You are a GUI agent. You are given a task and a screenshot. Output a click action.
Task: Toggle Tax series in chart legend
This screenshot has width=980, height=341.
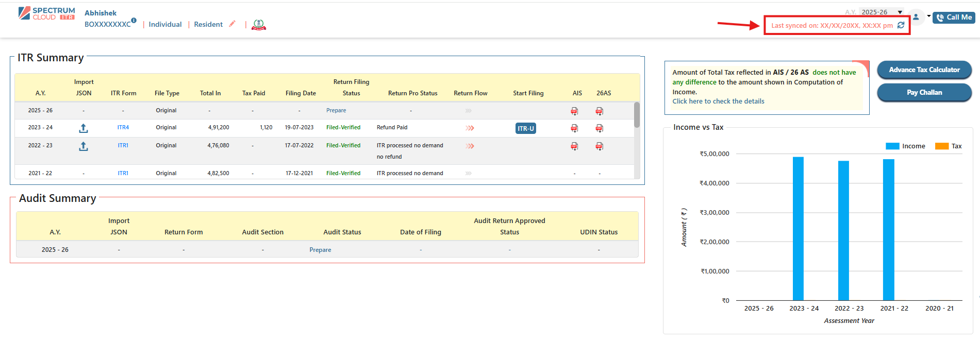pyautogui.click(x=949, y=146)
